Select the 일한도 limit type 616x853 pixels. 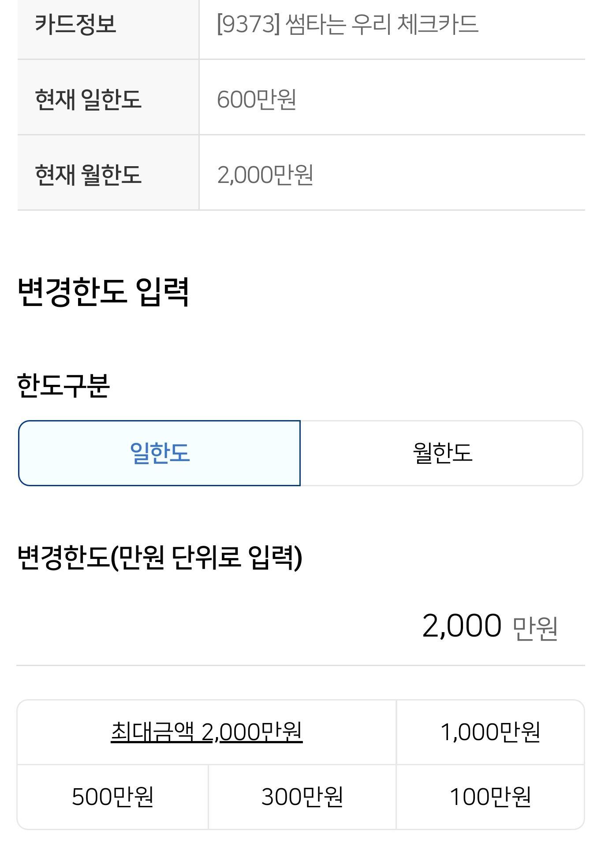(159, 453)
